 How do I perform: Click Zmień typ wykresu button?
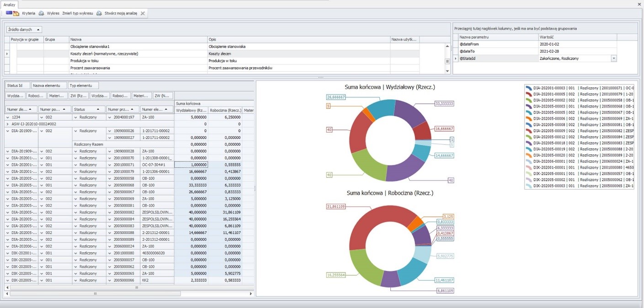pos(78,14)
